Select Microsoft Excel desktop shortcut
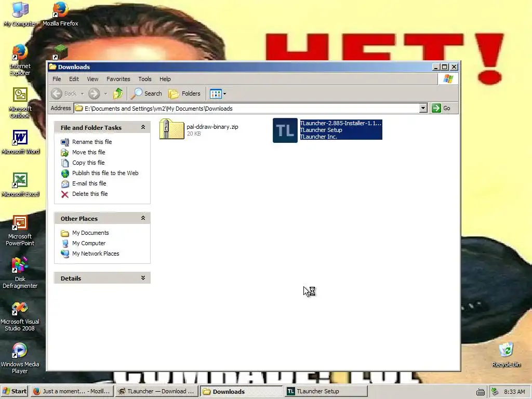This screenshot has width=532, height=399. point(20,184)
